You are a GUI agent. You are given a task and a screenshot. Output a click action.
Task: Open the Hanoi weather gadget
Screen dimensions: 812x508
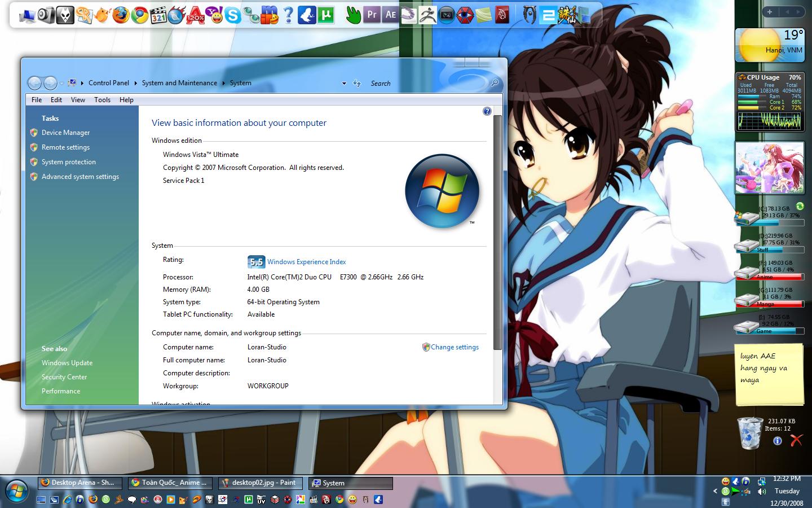tap(769, 45)
